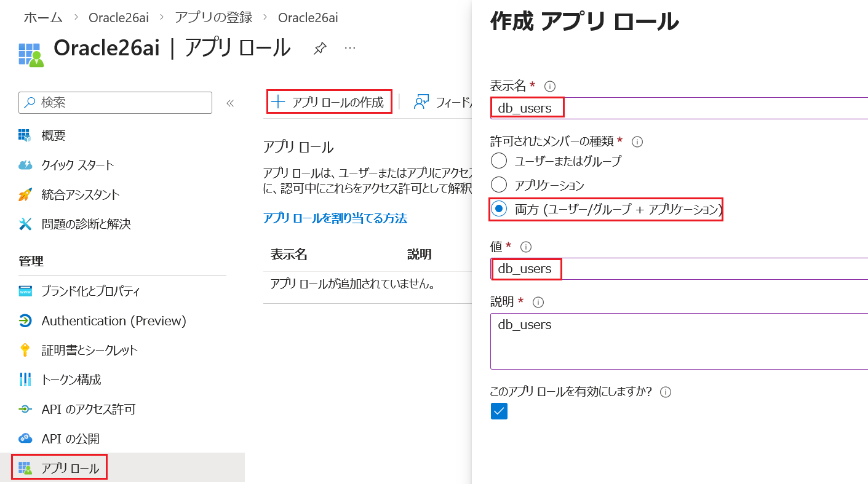This screenshot has width=868, height=484.
Task: Click the トークン構成 bars icon
Action: click(x=25, y=379)
